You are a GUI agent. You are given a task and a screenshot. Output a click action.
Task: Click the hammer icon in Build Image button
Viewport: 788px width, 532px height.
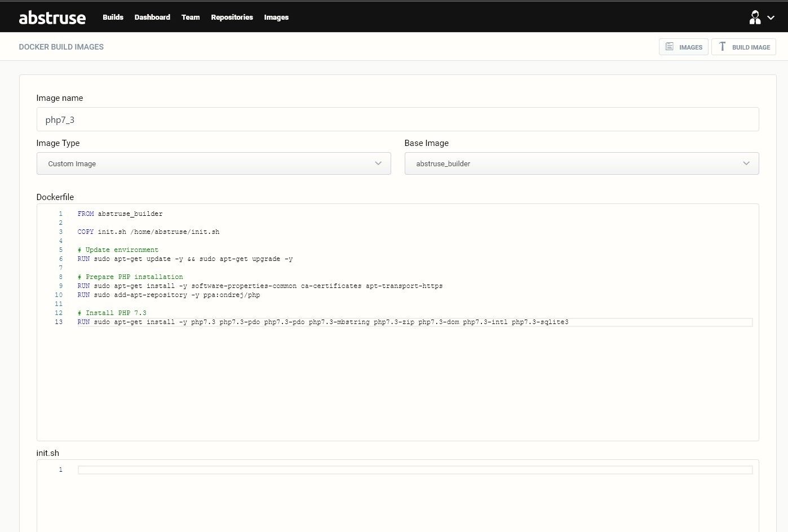click(722, 47)
